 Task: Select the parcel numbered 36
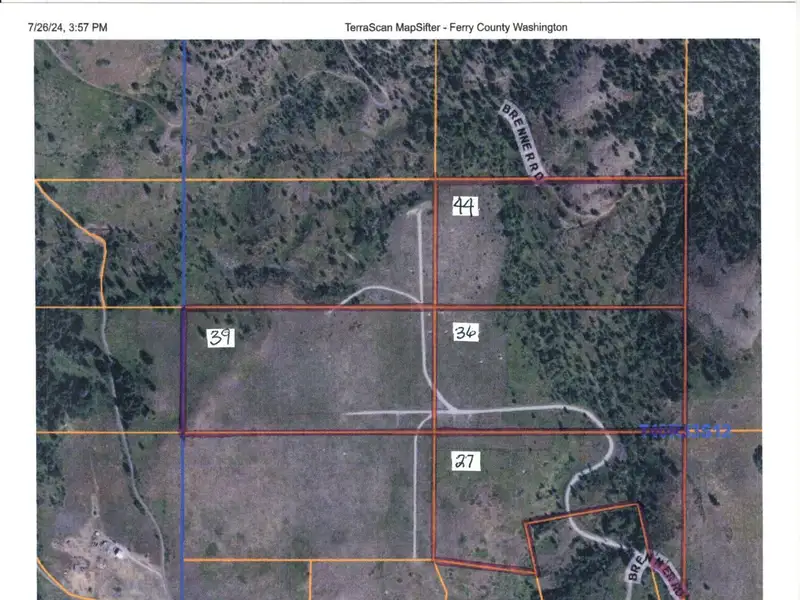465,332
